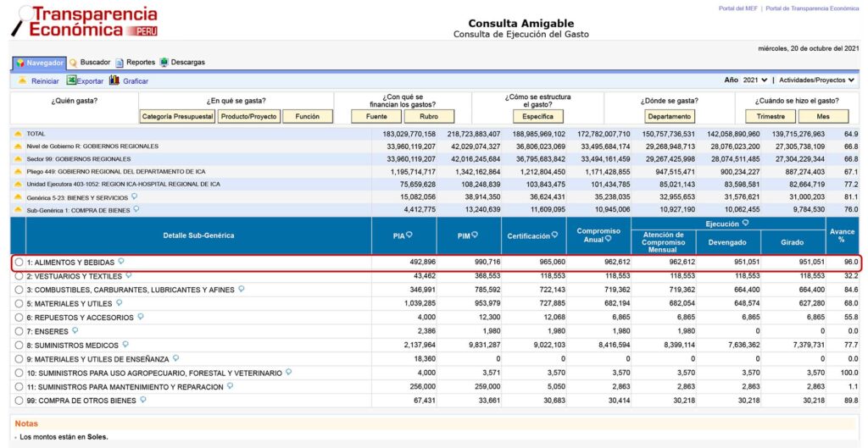Screen dimensions: 868x448
Task: Select radio for 2: VESTUARIOS Y TEXTILES
Action: (19, 276)
